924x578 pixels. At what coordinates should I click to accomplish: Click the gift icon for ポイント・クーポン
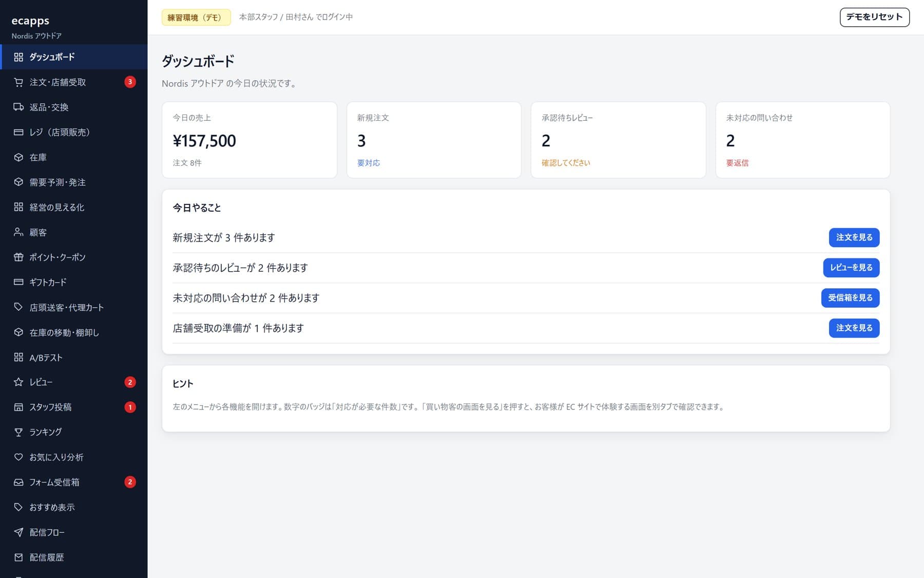[x=18, y=257]
